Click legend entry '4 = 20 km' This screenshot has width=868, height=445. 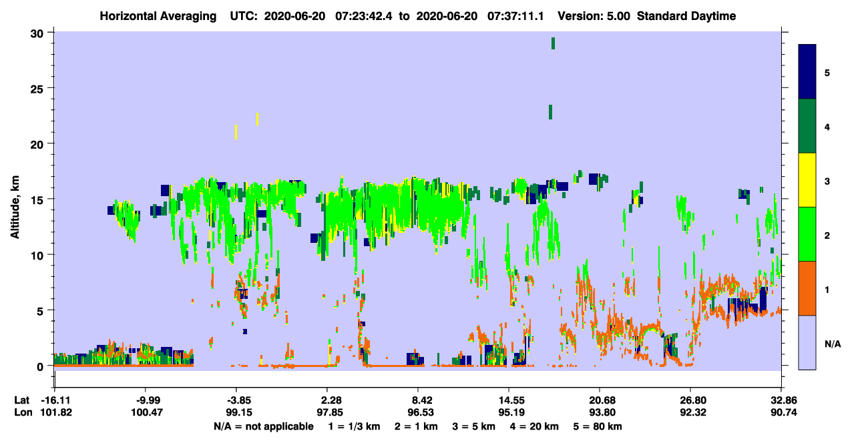coord(536,426)
